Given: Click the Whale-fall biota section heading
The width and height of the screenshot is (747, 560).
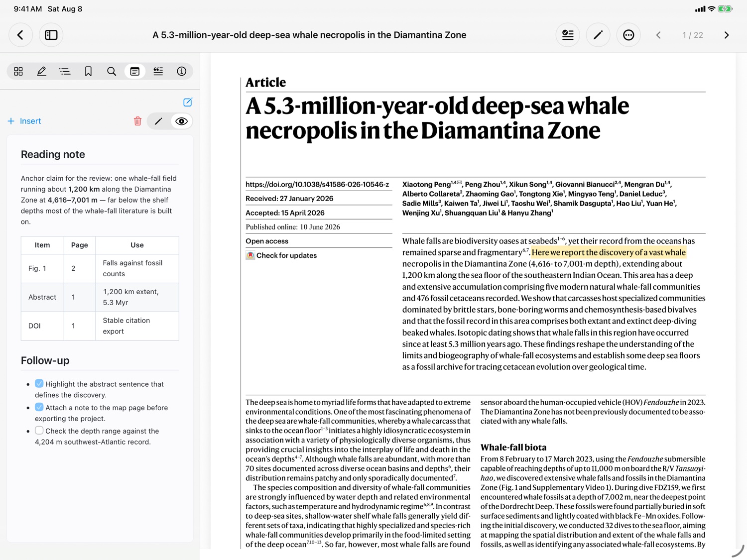Looking at the screenshot, I should [513, 447].
